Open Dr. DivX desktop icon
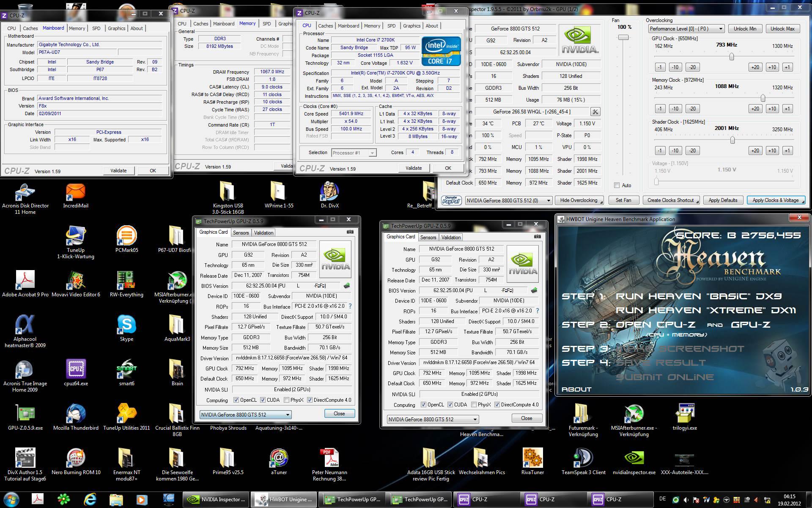The image size is (812, 508). click(329, 196)
